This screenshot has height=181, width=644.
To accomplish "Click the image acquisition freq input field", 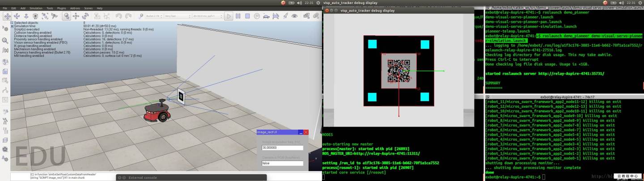I will [x=283, y=148].
